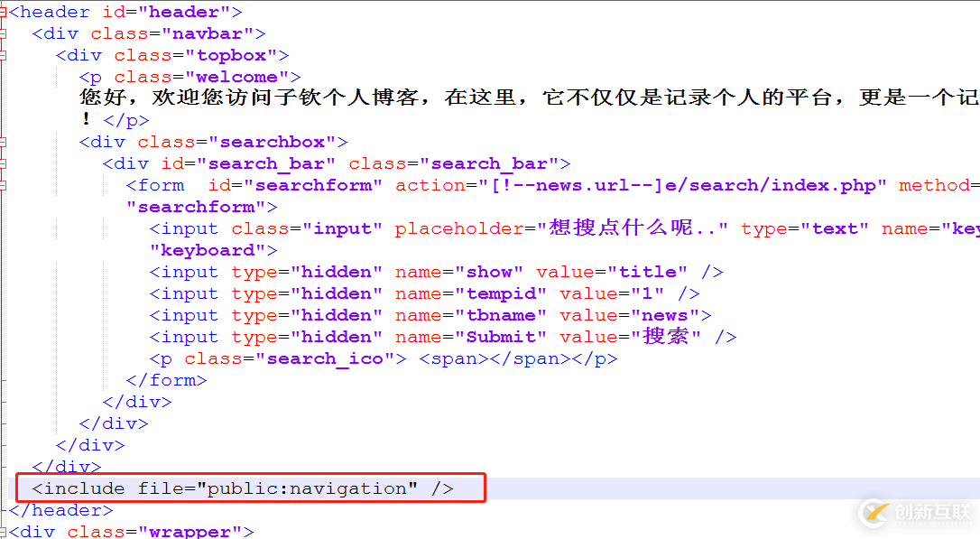Click the 创新互联 watermark text
980x539 pixels.
(x=930, y=513)
